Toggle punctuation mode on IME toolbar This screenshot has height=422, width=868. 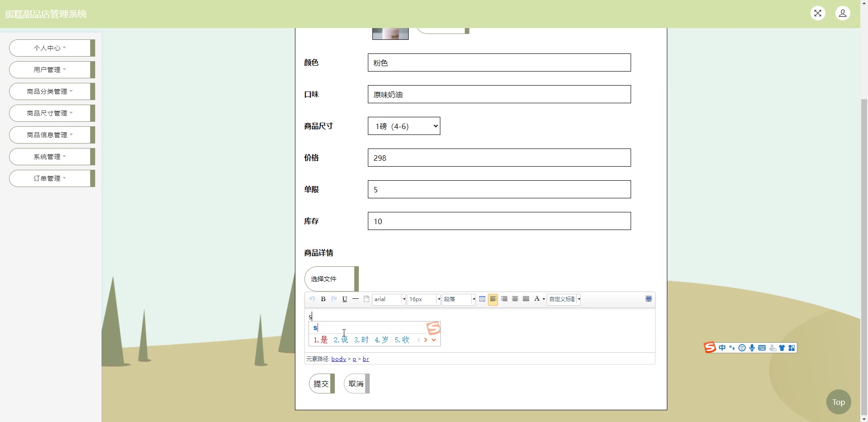tap(732, 348)
